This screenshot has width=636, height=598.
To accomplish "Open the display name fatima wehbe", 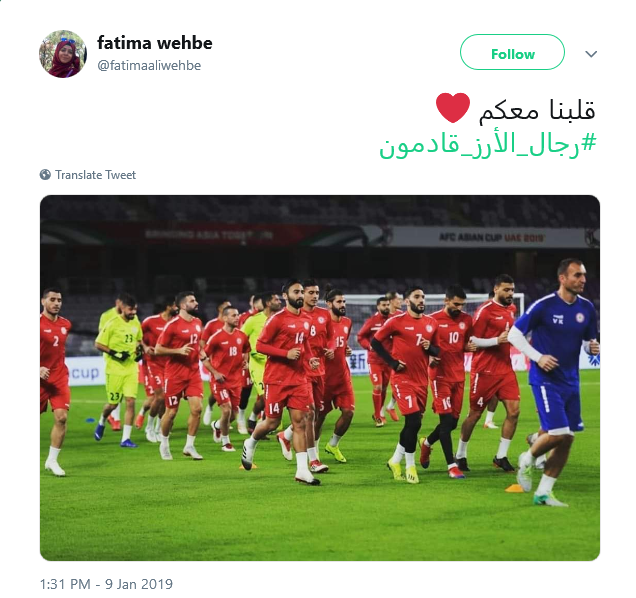I will point(155,43).
